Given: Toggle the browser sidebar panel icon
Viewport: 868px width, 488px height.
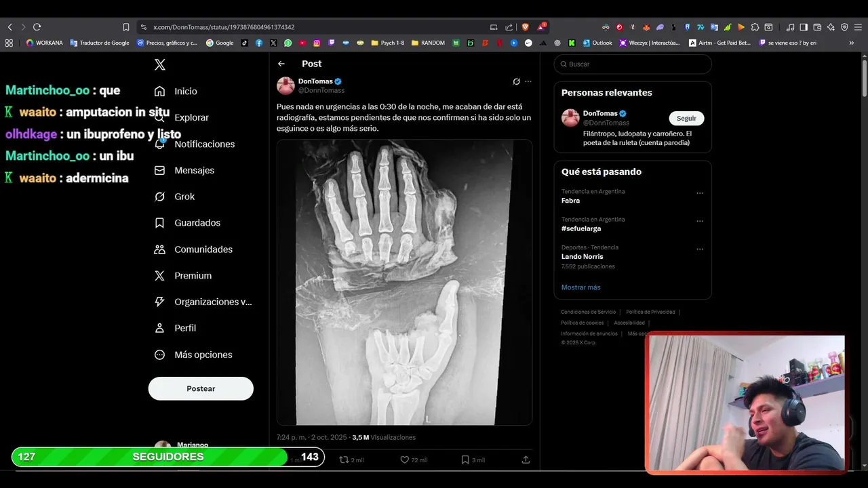Looking at the screenshot, I should tap(804, 27).
